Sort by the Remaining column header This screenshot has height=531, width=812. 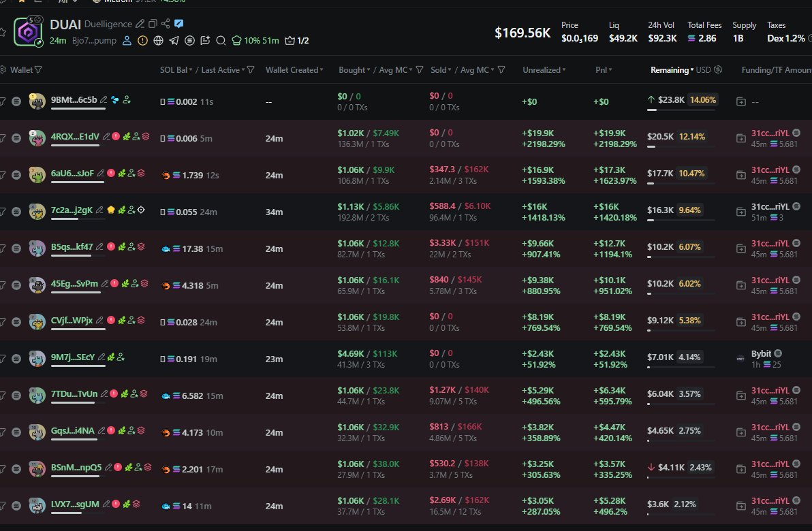click(x=672, y=70)
